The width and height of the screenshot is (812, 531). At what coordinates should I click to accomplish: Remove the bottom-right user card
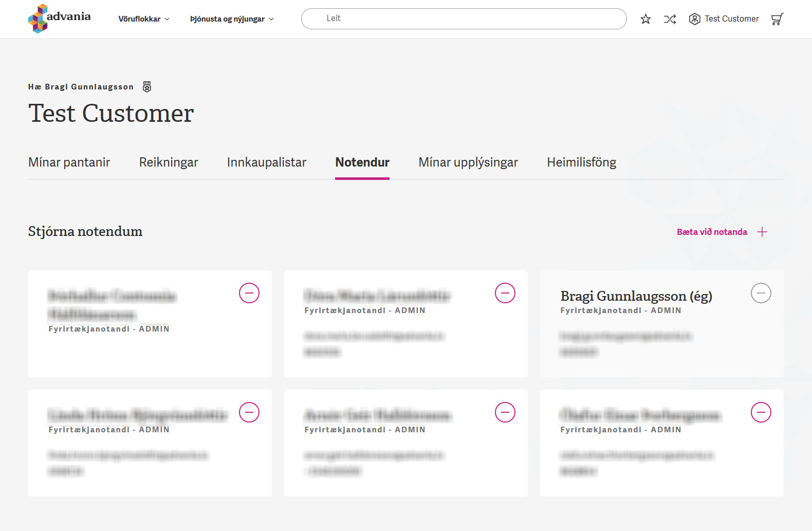pos(761,412)
